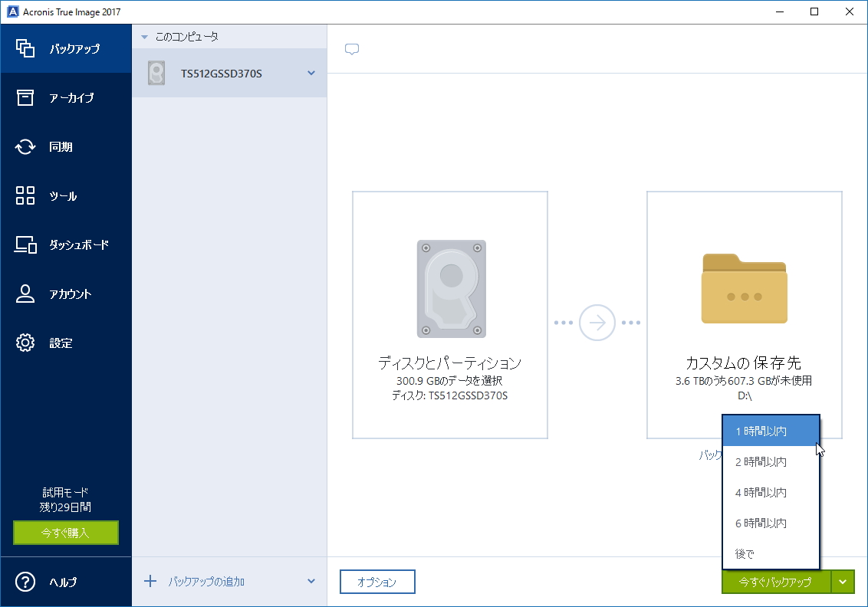Open the ツール section
The image size is (868, 607).
66,196
